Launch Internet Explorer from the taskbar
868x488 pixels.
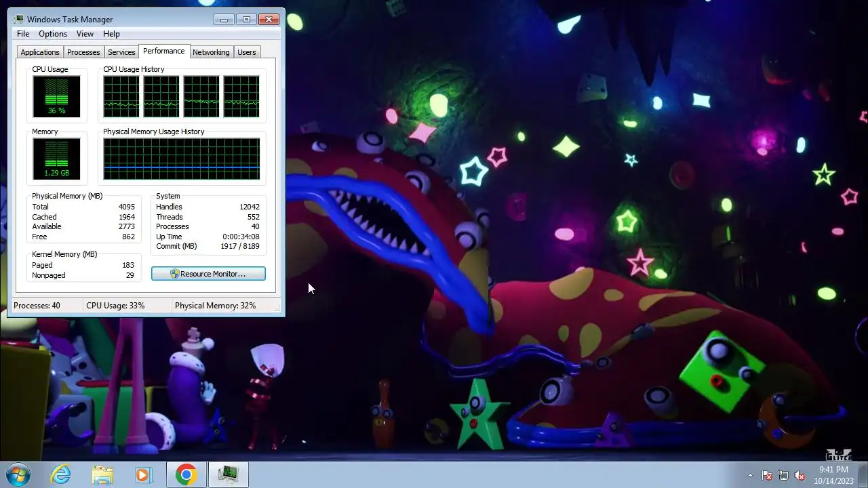click(61, 474)
